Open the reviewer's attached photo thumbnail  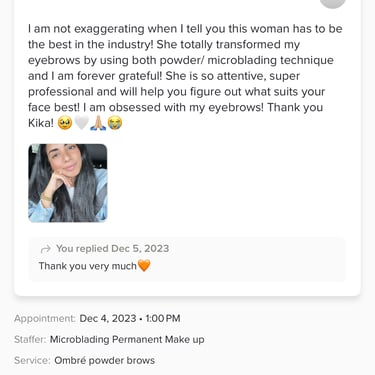tap(68, 183)
